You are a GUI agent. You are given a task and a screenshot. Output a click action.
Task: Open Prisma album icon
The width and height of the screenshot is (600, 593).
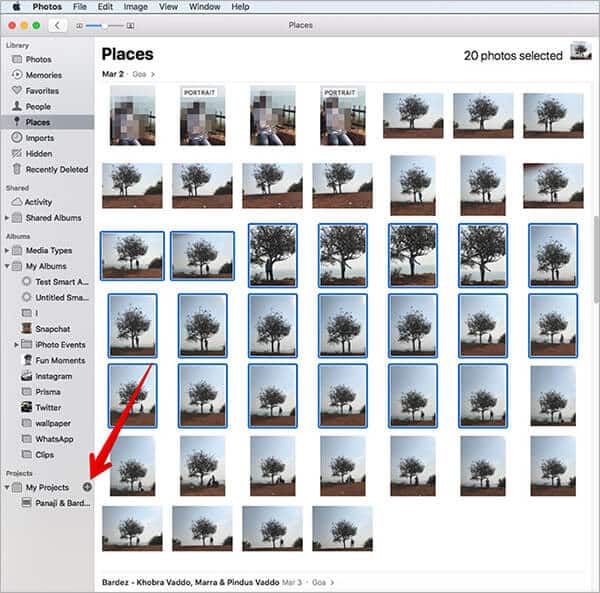pos(26,392)
